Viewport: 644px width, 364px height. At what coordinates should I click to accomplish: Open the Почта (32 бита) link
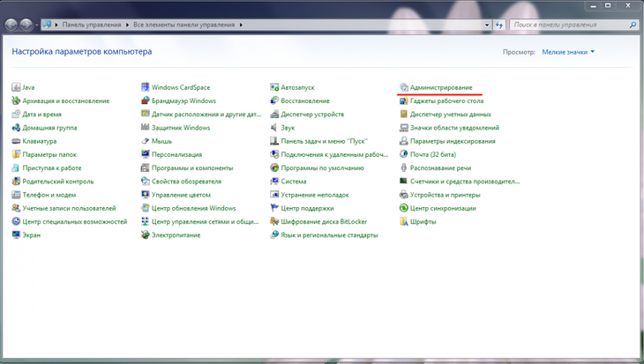pyautogui.click(x=433, y=155)
